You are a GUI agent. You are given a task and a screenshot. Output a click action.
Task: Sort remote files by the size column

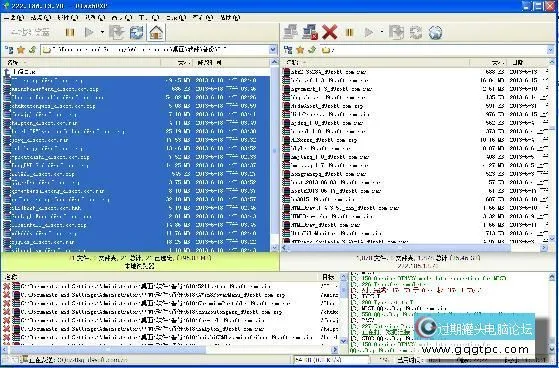coord(489,63)
